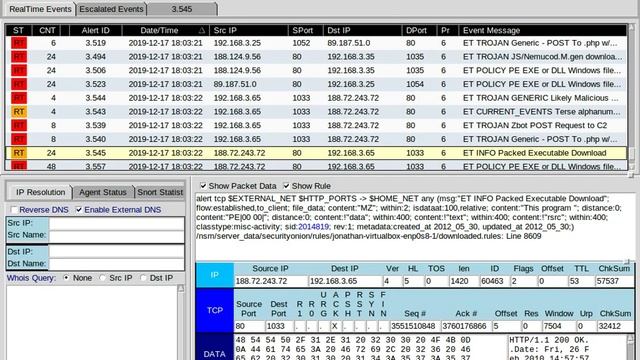Screen dimensions: 640x360
Task: Sort by the SPort column header
Action: [306, 30]
